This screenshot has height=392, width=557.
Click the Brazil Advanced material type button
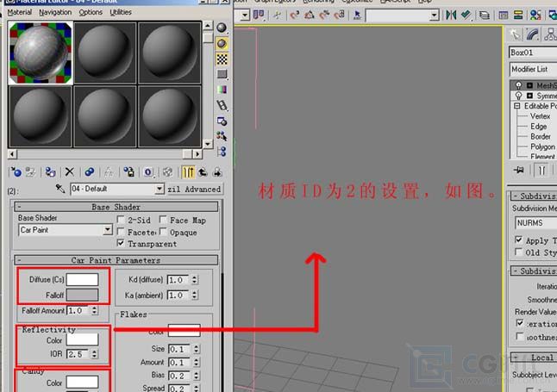click(194, 190)
